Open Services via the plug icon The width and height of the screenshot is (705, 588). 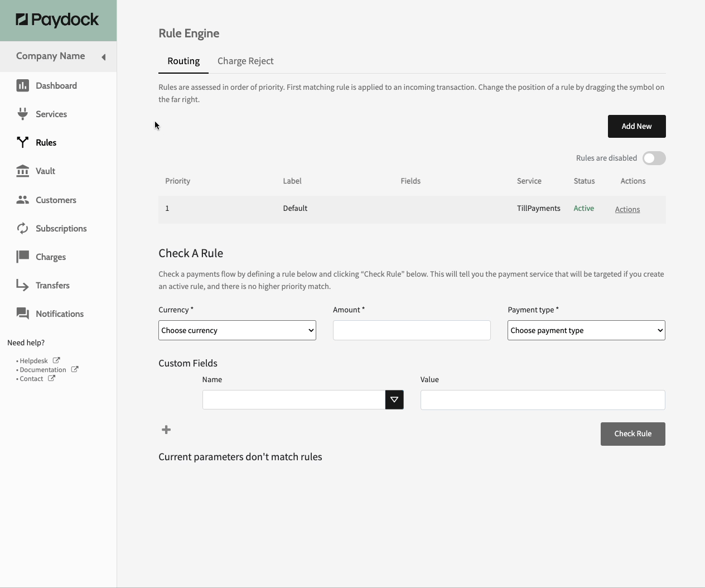point(22,114)
